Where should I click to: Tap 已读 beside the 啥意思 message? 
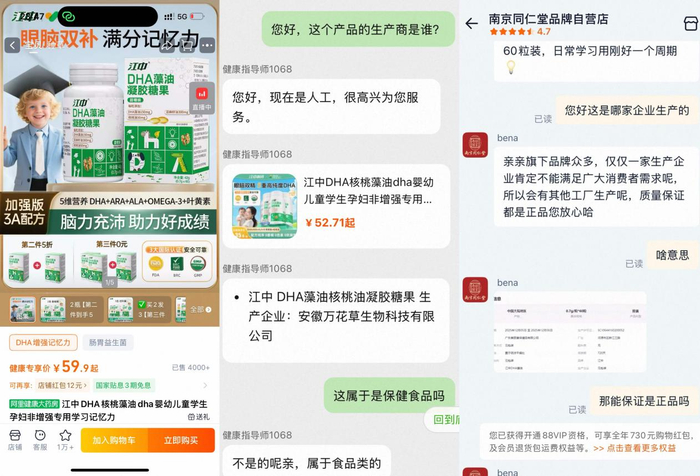pos(634,264)
